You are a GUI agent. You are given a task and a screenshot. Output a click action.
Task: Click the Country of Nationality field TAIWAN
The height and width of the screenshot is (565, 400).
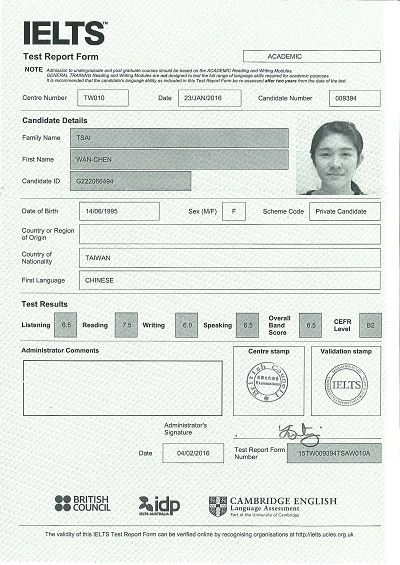point(230,258)
